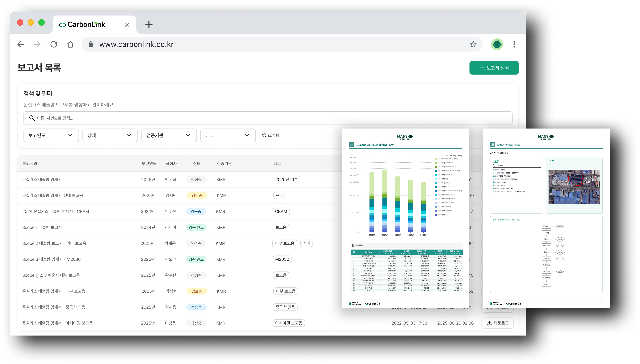Click the 보고서 생성 button
The width and height of the screenshot is (640, 364).
pyautogui.click(x=494, y=68)
